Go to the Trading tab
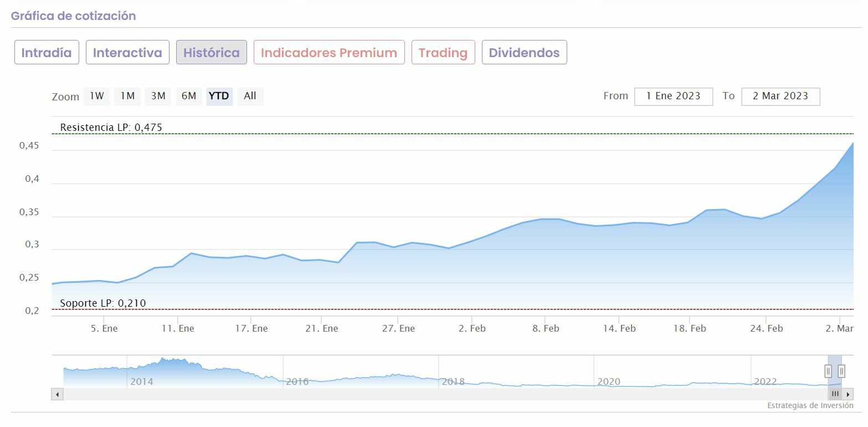This screenshot has height=427, width=868. click(x=443, y=53)
